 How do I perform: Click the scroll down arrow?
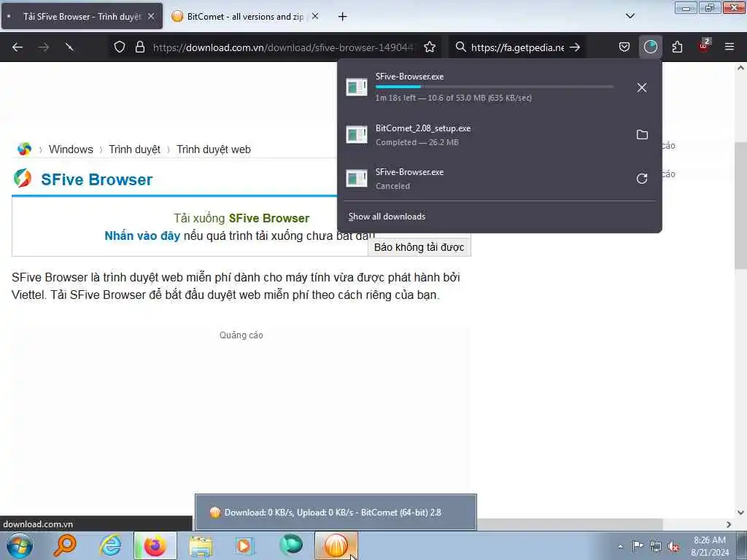coord(740,513)
